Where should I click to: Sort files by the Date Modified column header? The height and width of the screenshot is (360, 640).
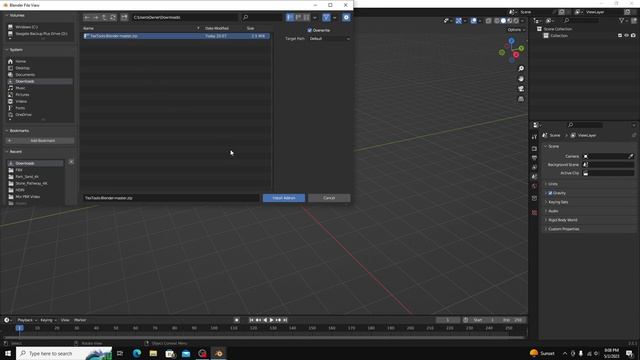217,28
